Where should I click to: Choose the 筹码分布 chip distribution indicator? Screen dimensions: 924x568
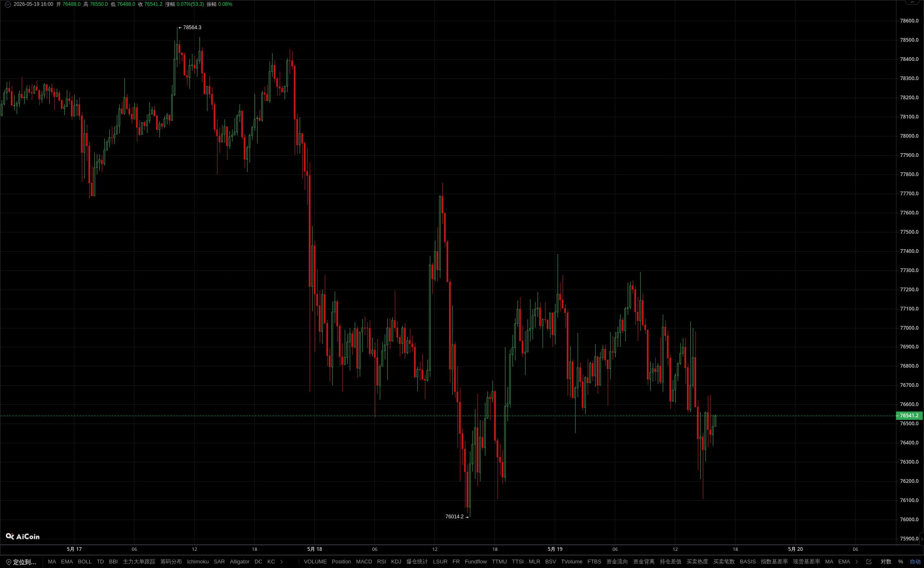(x=171, y=562)
